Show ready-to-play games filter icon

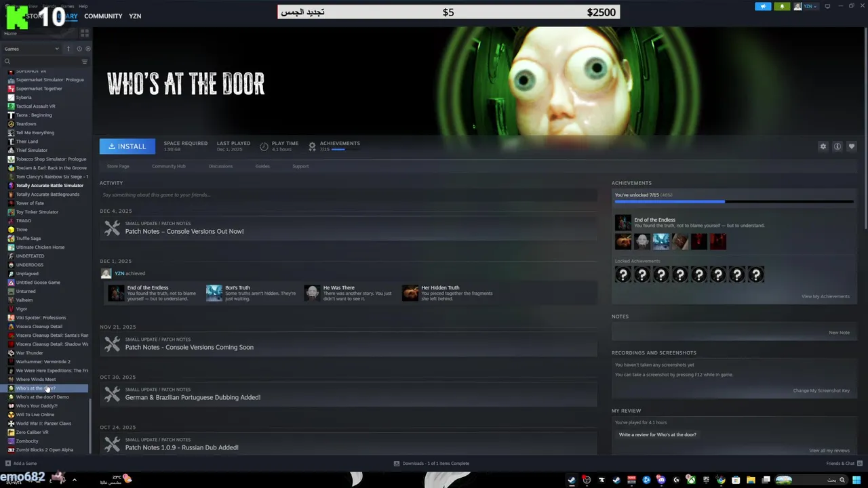pyautogui.click(x=88, y=49)
